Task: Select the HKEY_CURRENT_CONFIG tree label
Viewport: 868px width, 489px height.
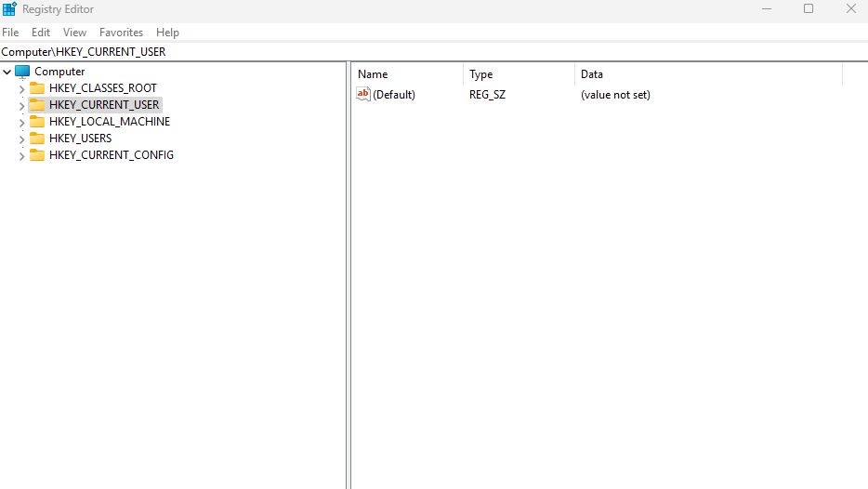Action: [x=112, y=155]
